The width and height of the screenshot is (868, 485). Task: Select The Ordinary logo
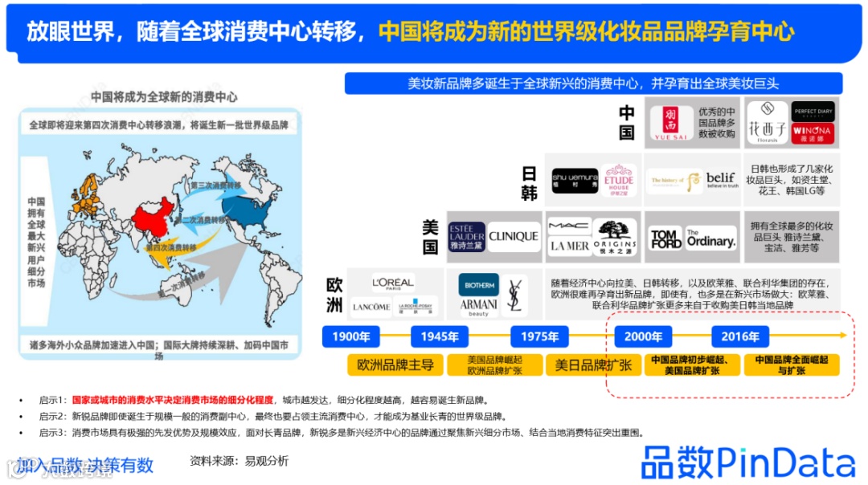[x=710, y=238]
